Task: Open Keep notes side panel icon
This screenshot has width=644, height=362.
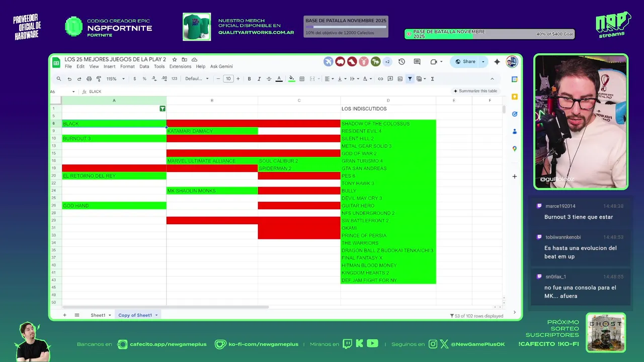Action: 514,97
